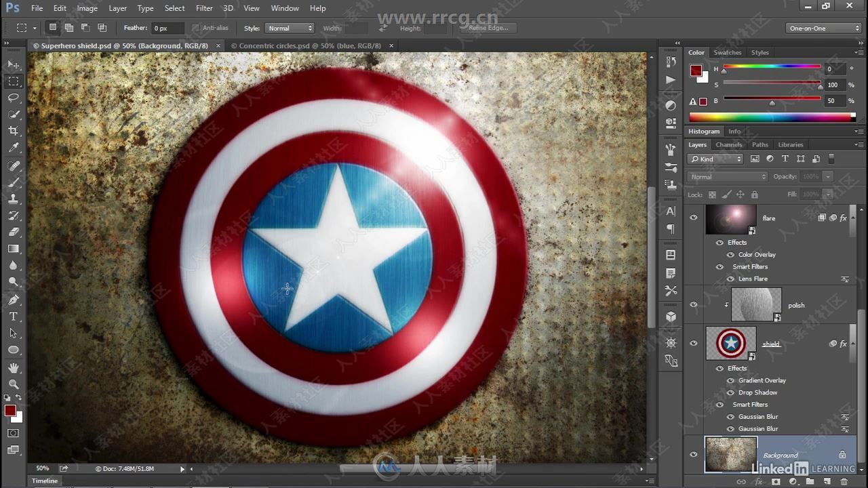Select the Gradient tool
Viewport: 868px width, 488px height.
tap(14, 249)
